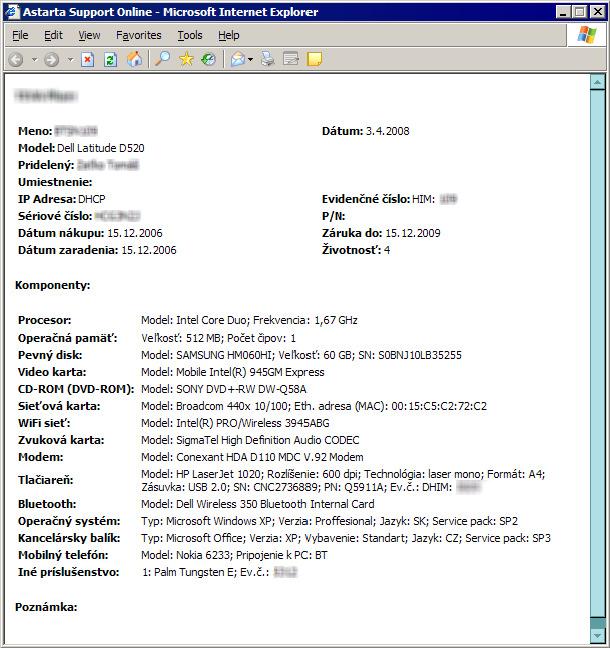The height and width of the screenshot is (648, 610).
Task: Click the 'Palm Tungsten E' accessory line
Action: (x=219, y=572)
